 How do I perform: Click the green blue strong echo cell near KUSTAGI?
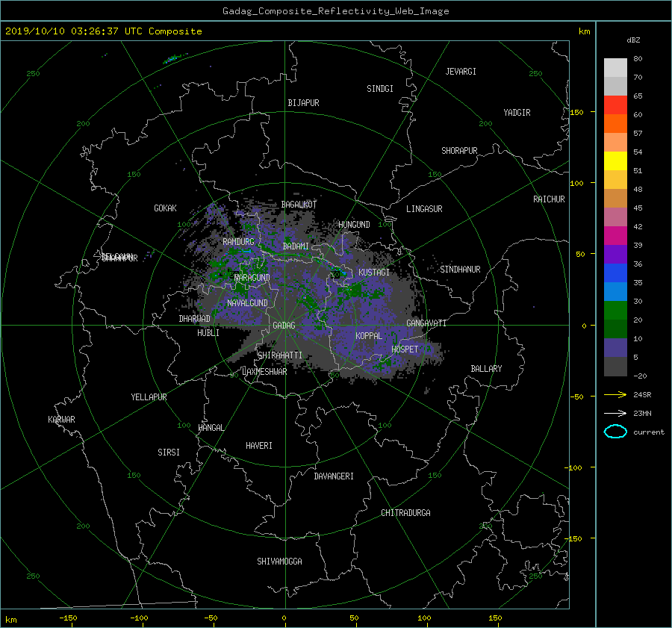[340, 271]
